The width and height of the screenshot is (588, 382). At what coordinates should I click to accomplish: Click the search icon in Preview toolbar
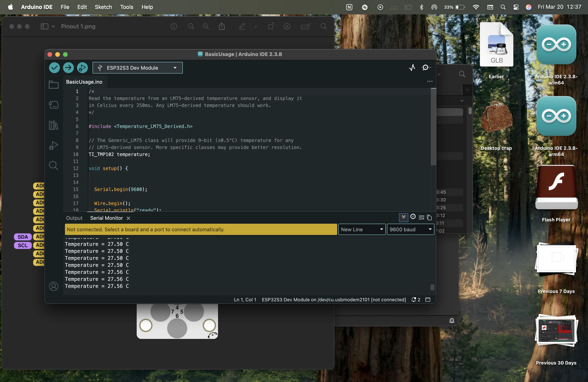coord(324,26)
